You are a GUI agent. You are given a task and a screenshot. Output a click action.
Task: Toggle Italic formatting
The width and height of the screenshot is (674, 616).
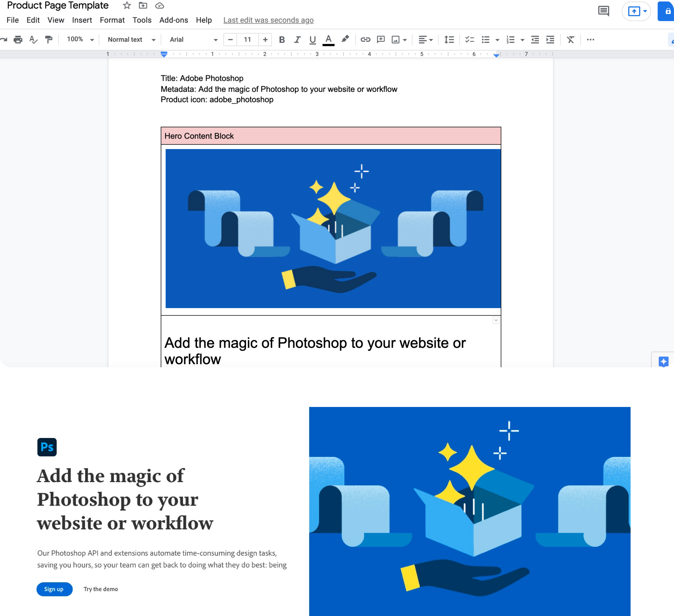coord(297,40)
